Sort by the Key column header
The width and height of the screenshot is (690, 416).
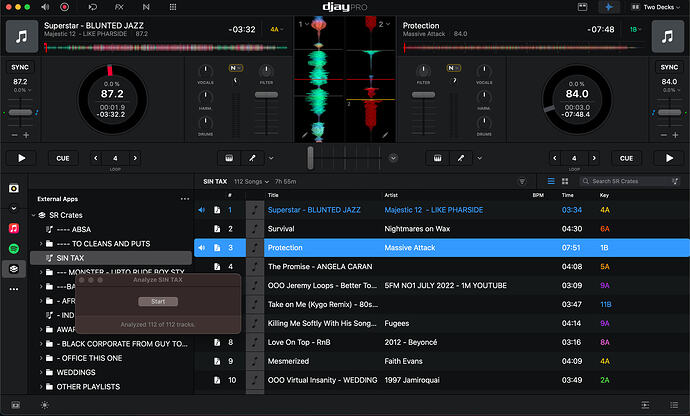tap(604, 195)
